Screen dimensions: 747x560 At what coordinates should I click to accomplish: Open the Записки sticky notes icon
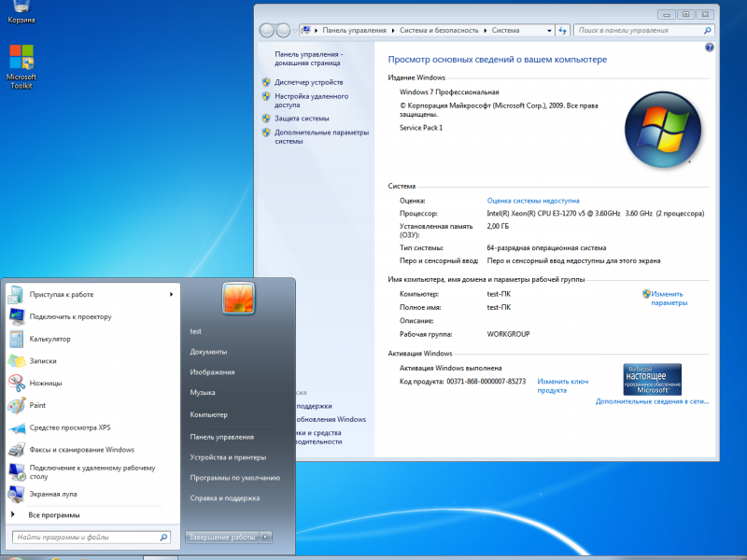[x=17, y=361]
